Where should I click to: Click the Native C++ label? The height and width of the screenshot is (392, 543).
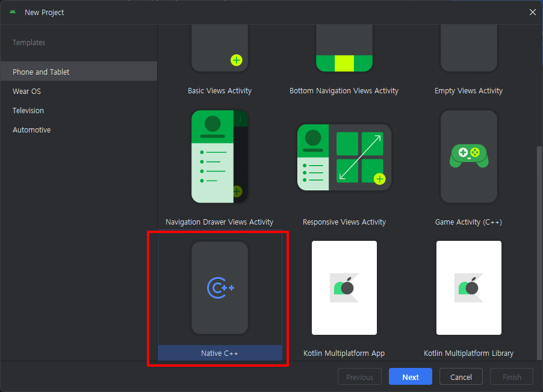pyautogui.click(x=220, y=353)
